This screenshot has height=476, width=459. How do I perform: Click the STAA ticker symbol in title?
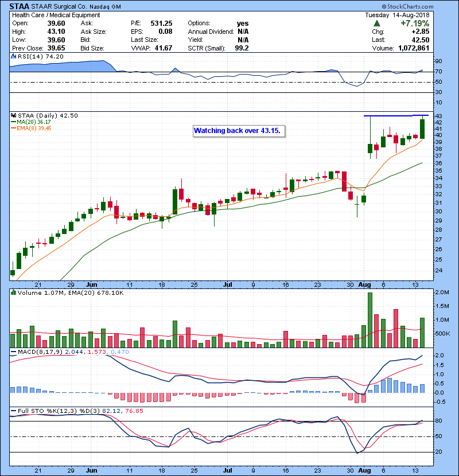[x=19, y=6]
